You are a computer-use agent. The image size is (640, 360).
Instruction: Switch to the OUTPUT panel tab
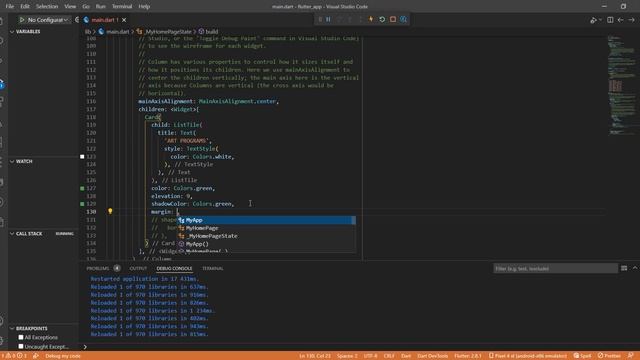[x=138, y=269]
